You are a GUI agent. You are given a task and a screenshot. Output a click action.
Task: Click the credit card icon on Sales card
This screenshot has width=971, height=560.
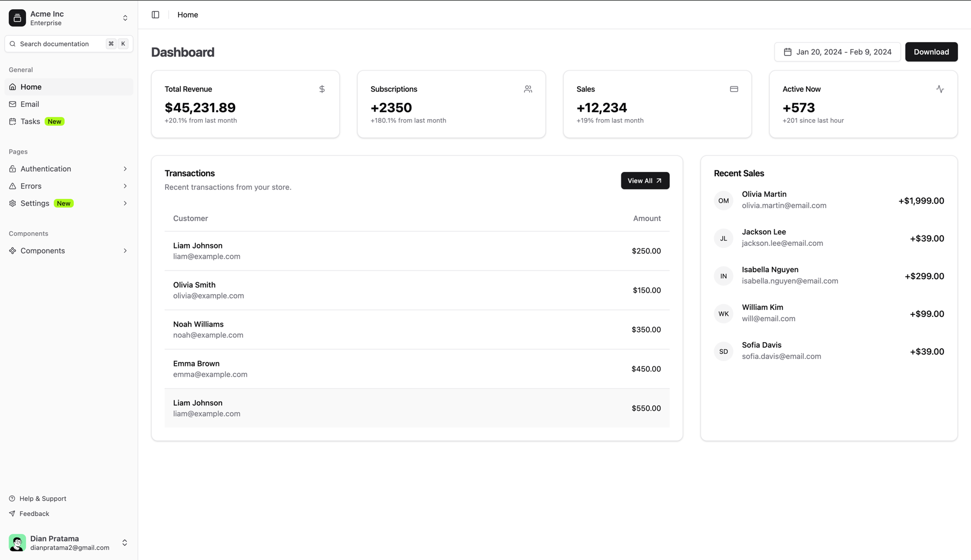tap(734, 89)
